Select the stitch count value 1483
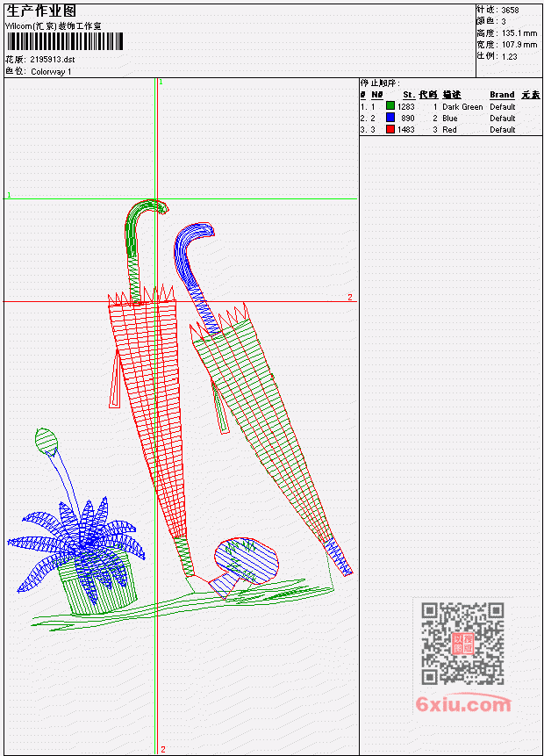The width and height of the screenshot is (544, 756). click(405, 130)
